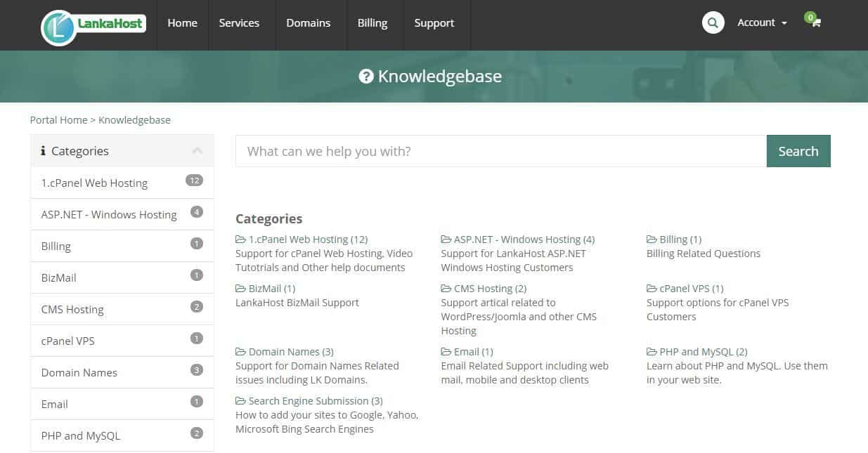This screenshot has height=453, width=868.
Task: Select PHP and MySQL in sidebar categories
Action: 122,435
